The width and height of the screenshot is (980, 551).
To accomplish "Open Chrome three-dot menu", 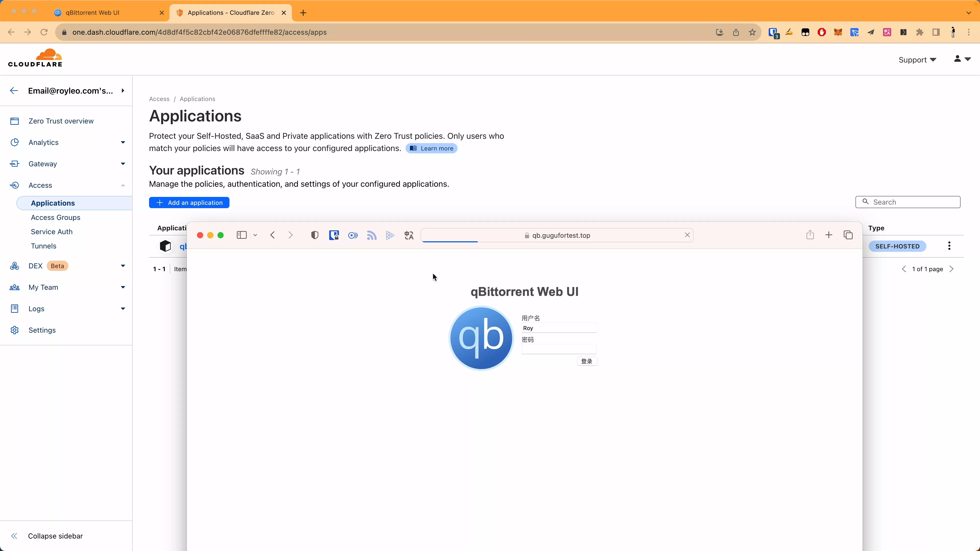I will [969, 32].
